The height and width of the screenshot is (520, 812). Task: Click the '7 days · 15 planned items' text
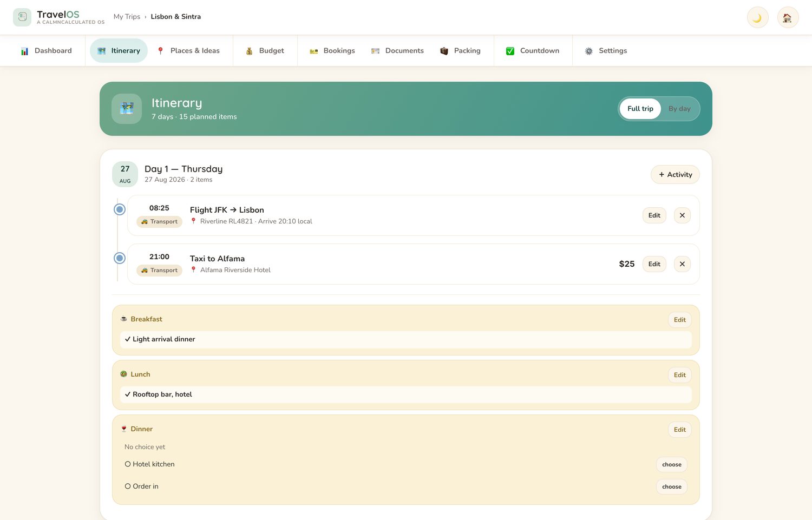194,117
